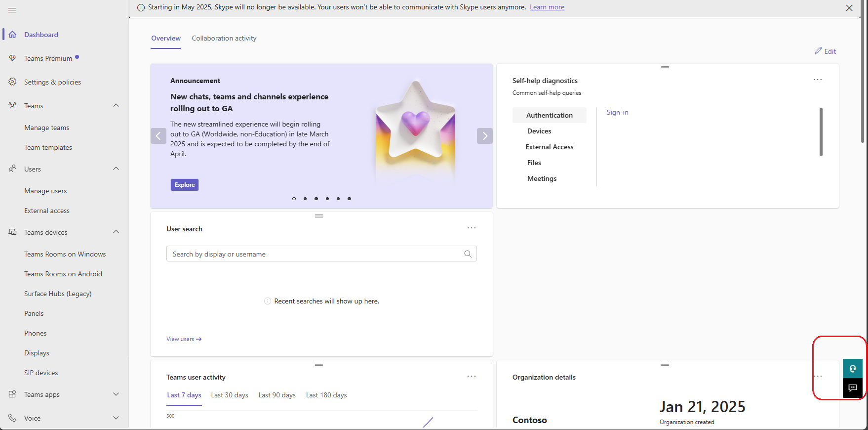Click the Voice phone icon
Screen dimensions: 868x430
click(12, 418)
